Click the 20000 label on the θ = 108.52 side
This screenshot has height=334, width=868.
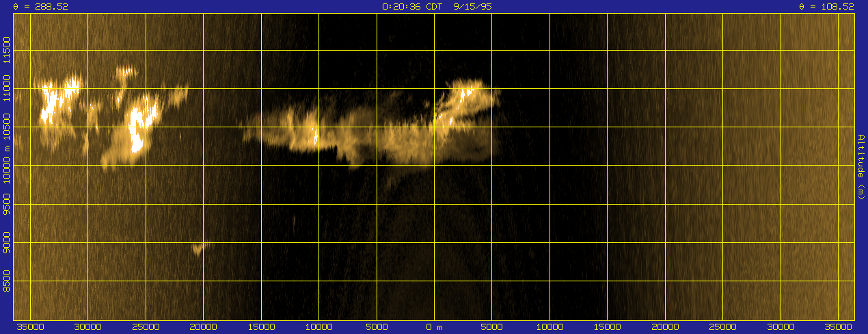(666, 327)
